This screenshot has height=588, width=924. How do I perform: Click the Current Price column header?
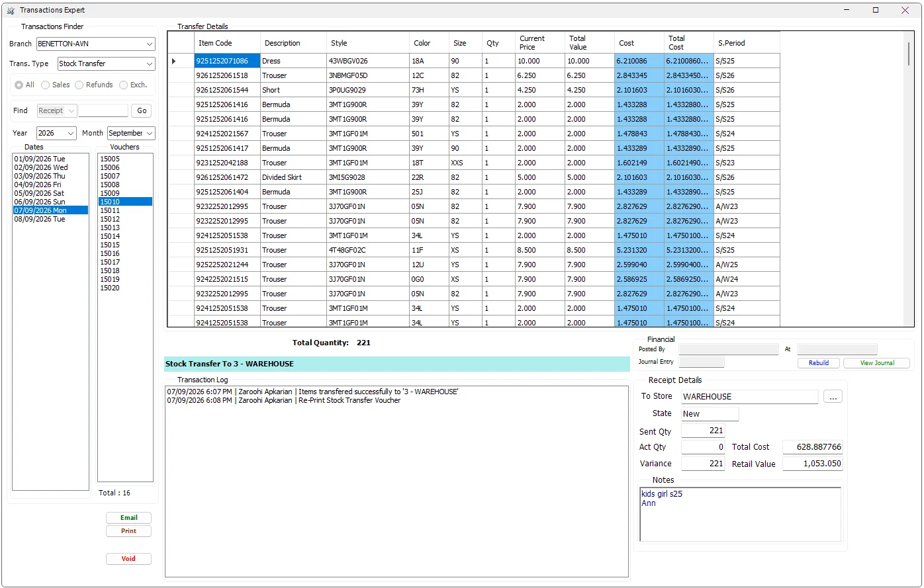point(540,43)
